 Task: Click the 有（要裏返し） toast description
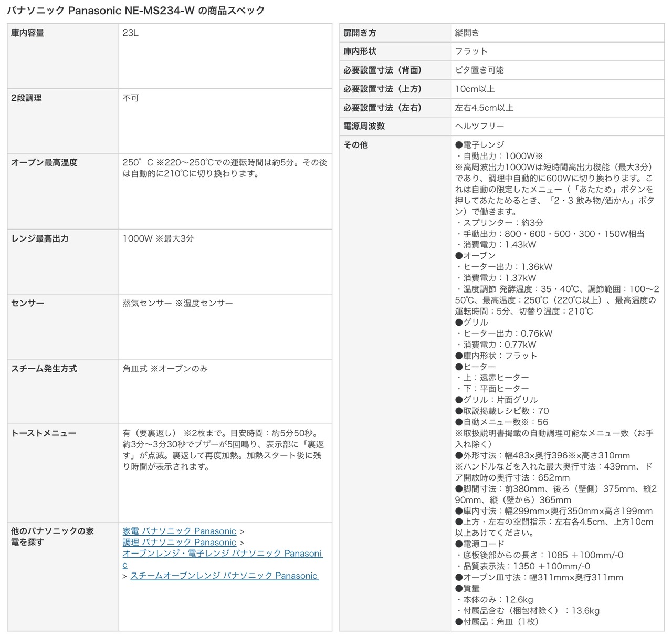pyautogui.click(x=224, y=450)
